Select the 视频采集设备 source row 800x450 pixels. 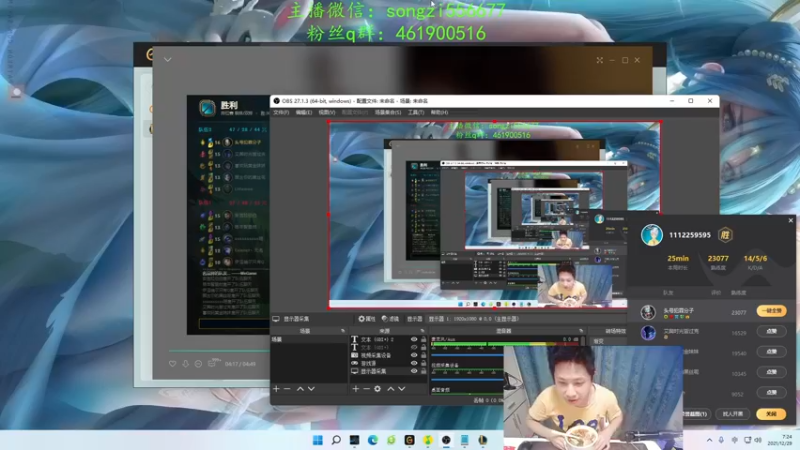point(388,355)
